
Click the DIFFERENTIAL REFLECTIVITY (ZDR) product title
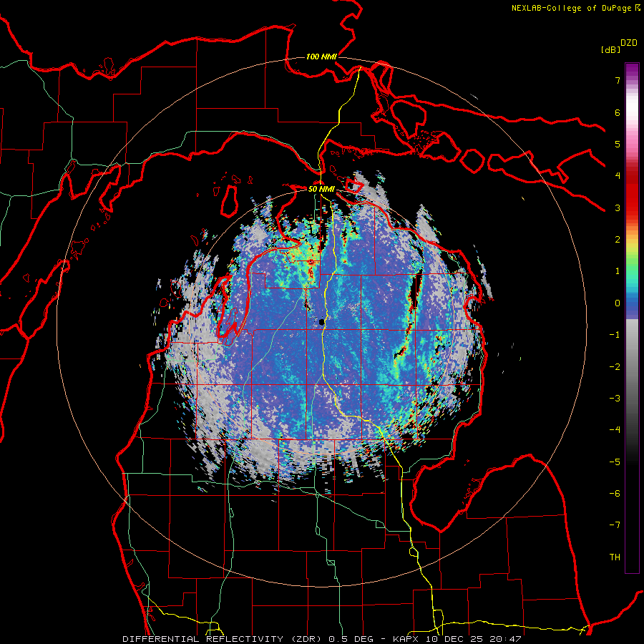223,639
